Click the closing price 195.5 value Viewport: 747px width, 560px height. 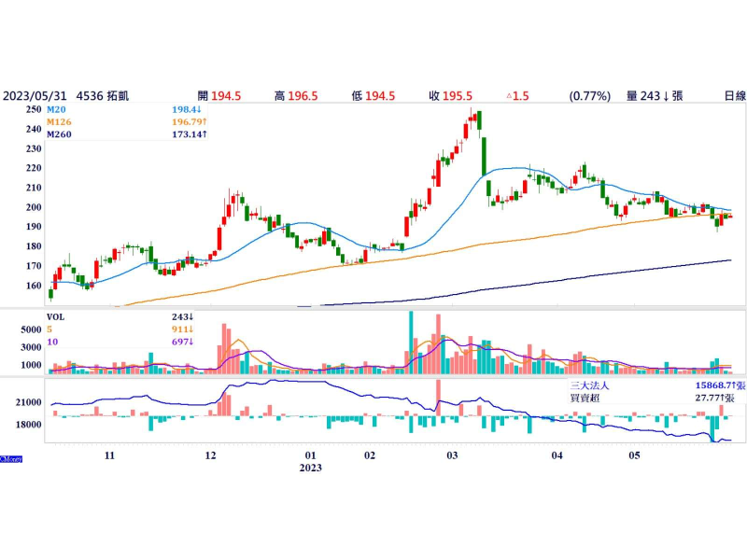click(458, 96)
